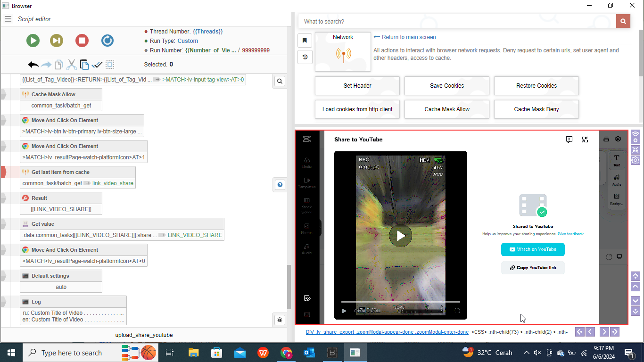This screenshot has height=362, width=644.
Task: Stop the script with red button
Action: (x=82, y=41)
